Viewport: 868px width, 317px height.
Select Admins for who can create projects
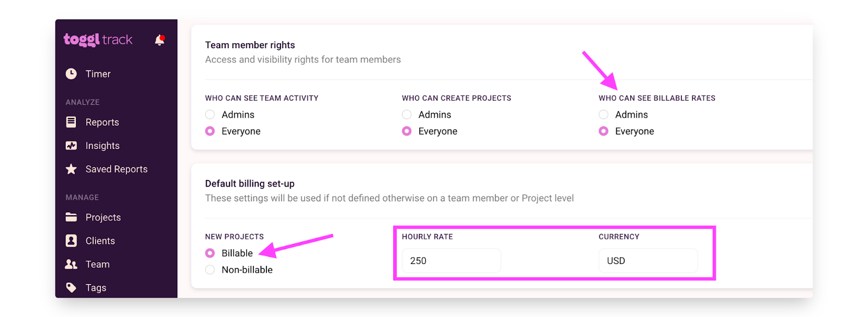(x=407, y=114)
